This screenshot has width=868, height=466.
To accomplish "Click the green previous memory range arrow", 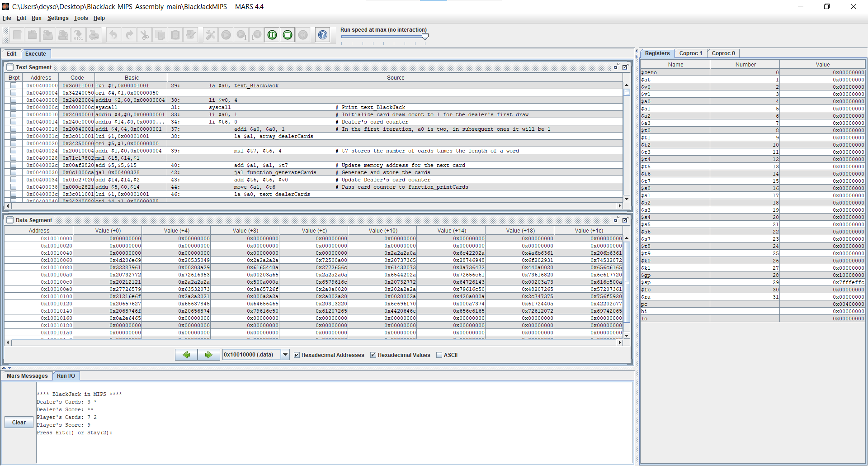I will click(x=186, y=355).
